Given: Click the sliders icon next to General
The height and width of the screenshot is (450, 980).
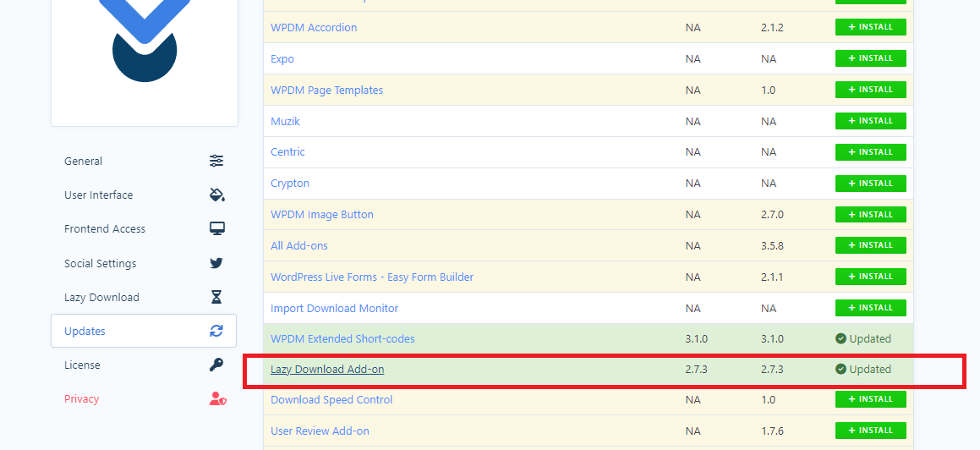Looking at the screenshot, I should click(x=216, y=162).
